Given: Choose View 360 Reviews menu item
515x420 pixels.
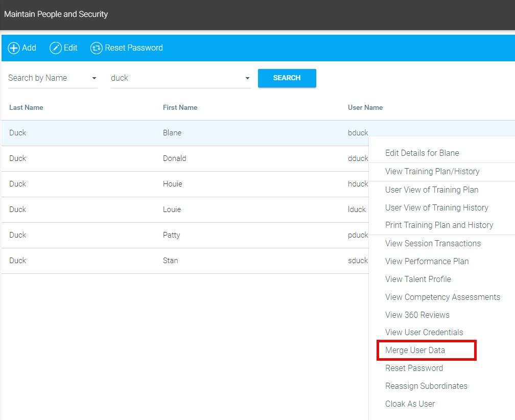Looking at the screenshot, I should [417, 315].
